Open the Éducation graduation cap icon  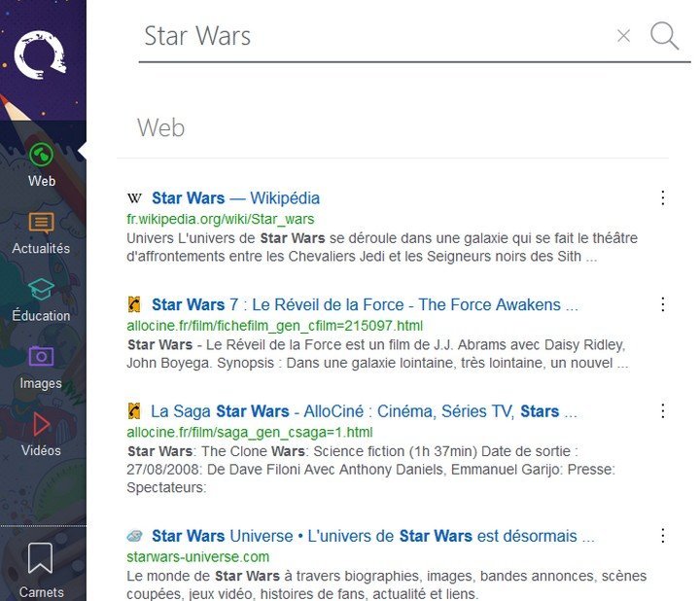point(41,290)
